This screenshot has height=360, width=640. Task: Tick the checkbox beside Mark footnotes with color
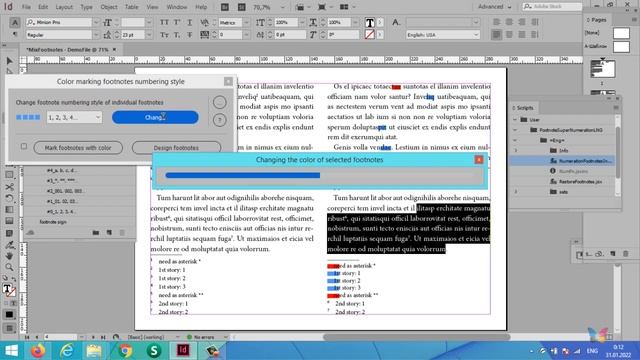pos(24,146)
